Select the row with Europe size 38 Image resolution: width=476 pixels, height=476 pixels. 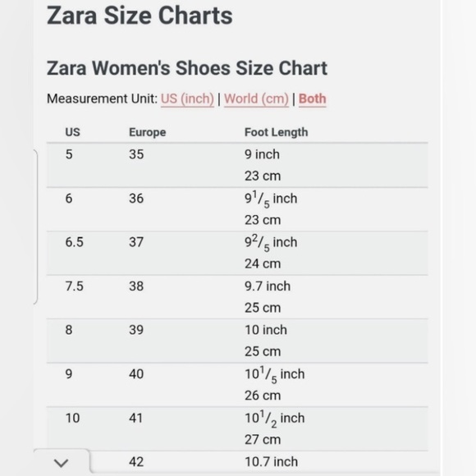(x=237, y=297)
